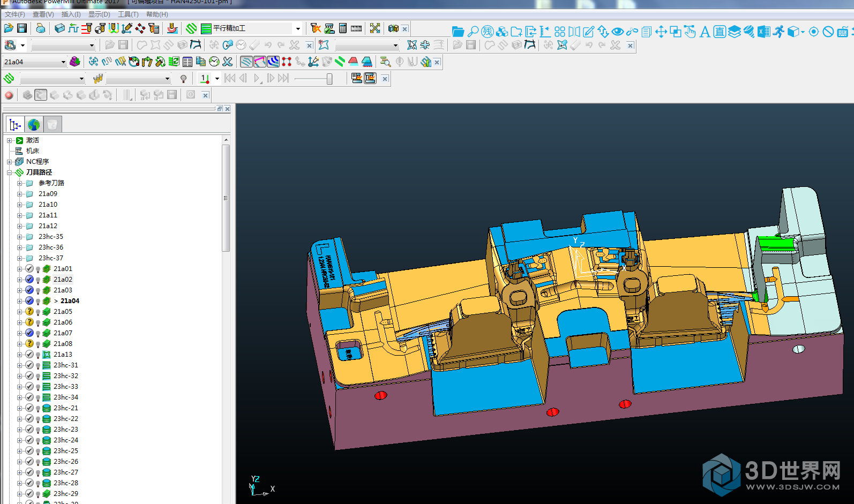Click play in the simulation toolbar
The width and height of the screenshot is (854, 504).
point(257,78)
